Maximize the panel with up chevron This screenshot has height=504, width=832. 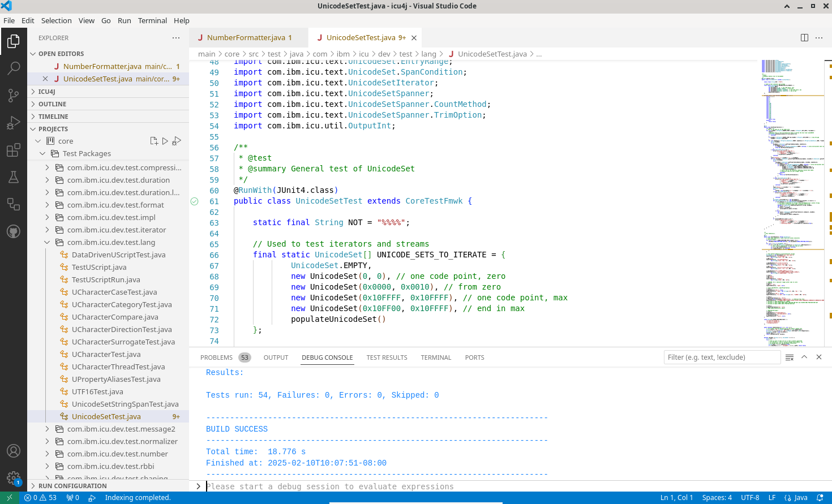(804, 357)
